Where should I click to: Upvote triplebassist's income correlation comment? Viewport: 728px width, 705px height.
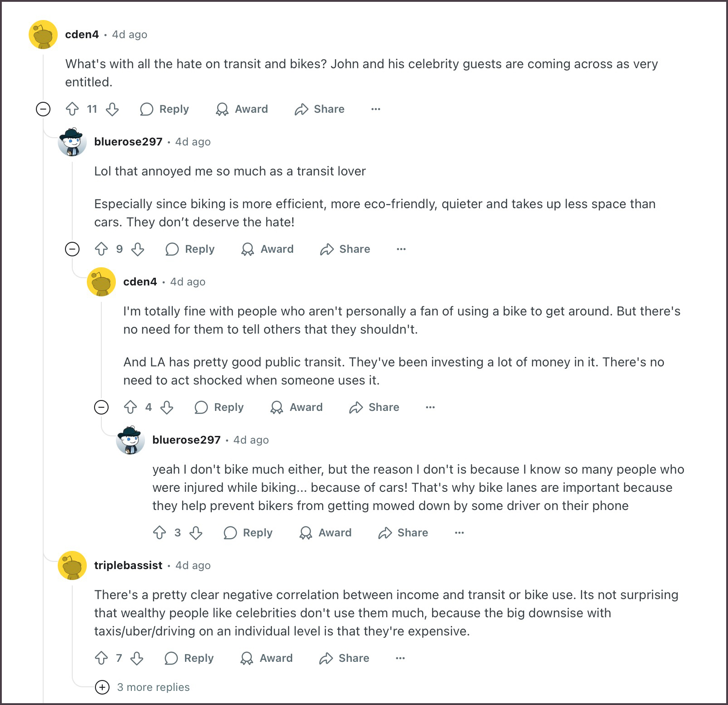[101, 658]
